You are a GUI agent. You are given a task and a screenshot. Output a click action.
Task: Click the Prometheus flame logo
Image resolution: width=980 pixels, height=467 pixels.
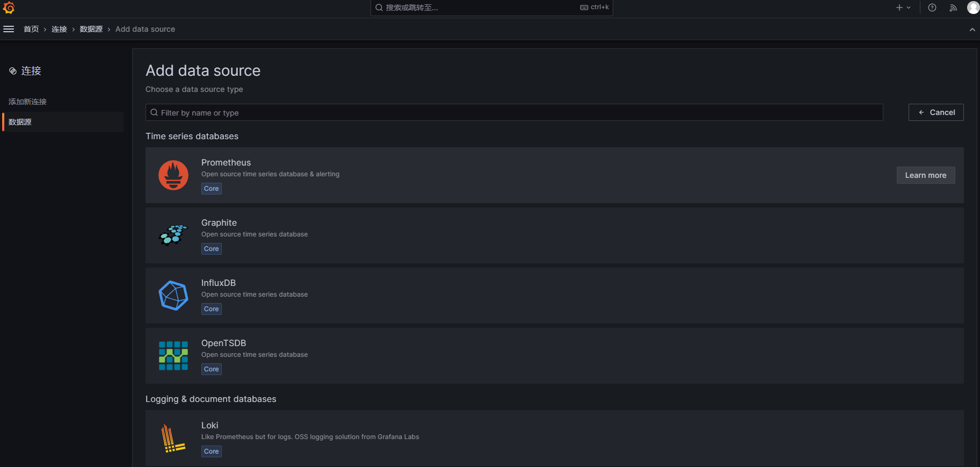pyautogui.click(x=173, y=175)
